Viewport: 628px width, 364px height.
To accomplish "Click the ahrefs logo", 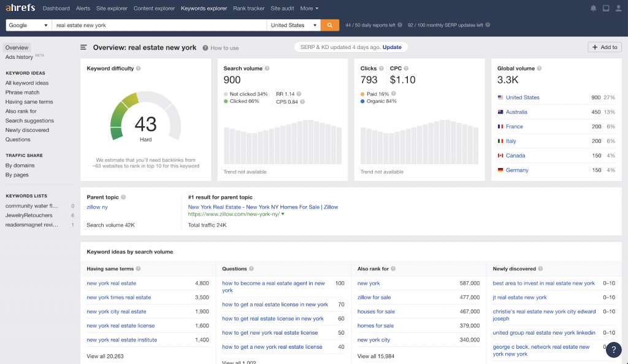I will 20,8.
